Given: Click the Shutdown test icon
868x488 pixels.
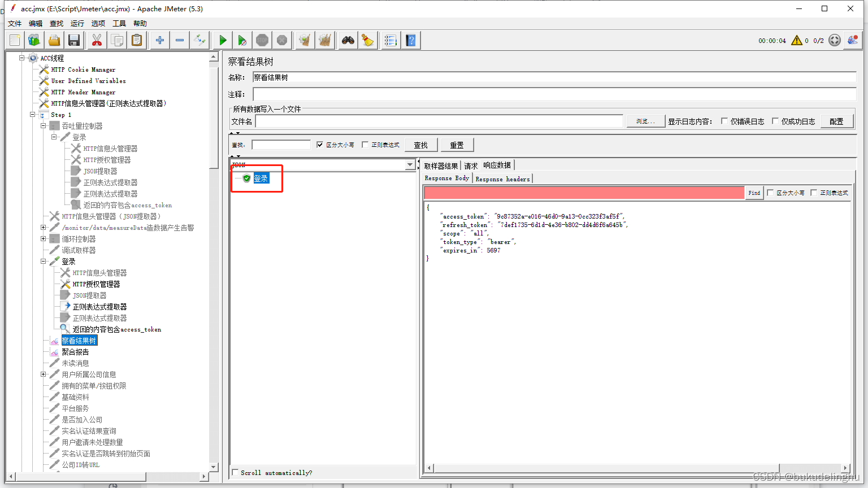Looking at the screenshot, I should [282, 40].
